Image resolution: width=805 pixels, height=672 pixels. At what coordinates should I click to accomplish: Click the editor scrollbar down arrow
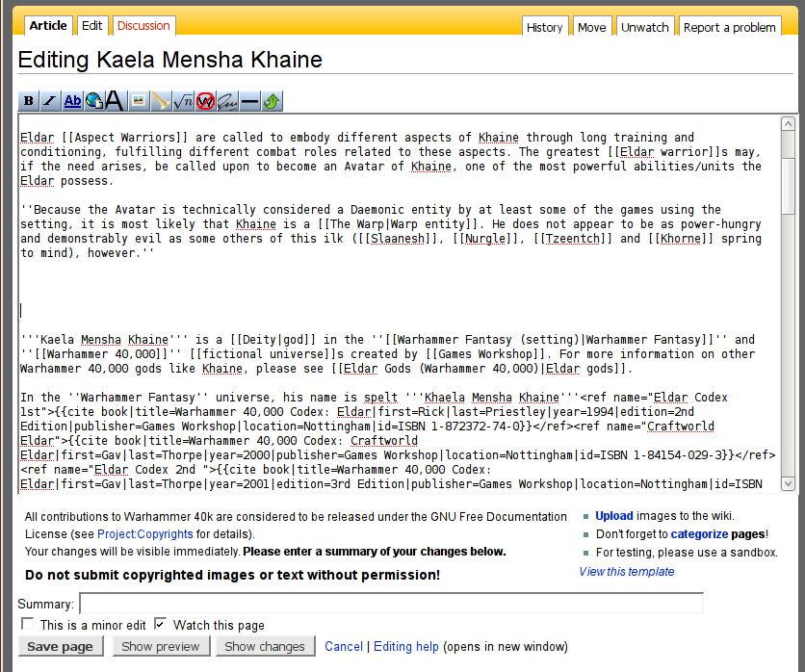[788, 483]
